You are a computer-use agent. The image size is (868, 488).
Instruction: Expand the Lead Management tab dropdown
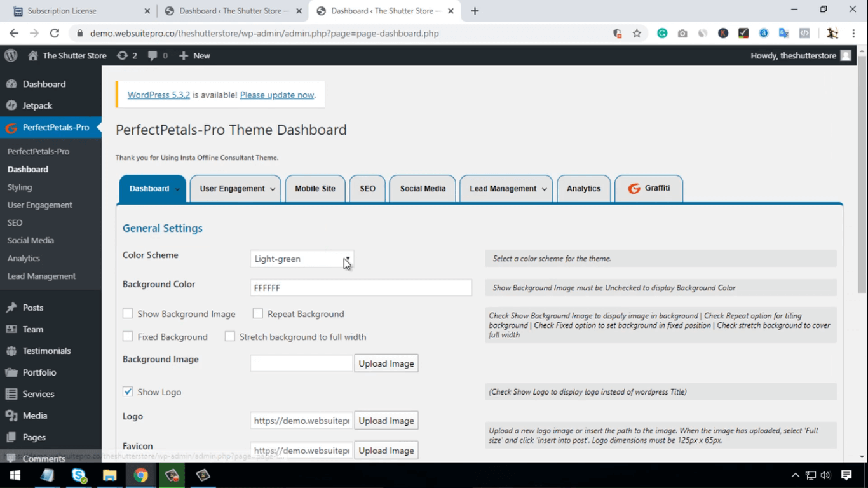pyautogui.click(x=545, y=189)
